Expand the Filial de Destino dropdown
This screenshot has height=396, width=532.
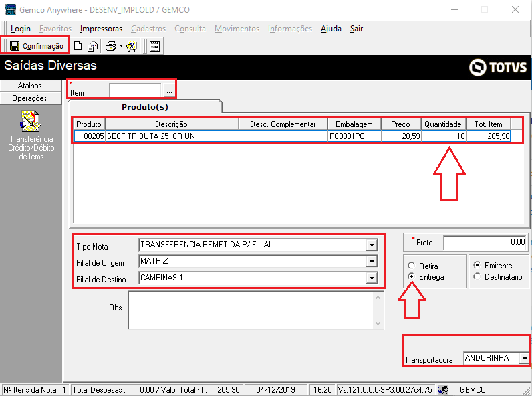372,278
